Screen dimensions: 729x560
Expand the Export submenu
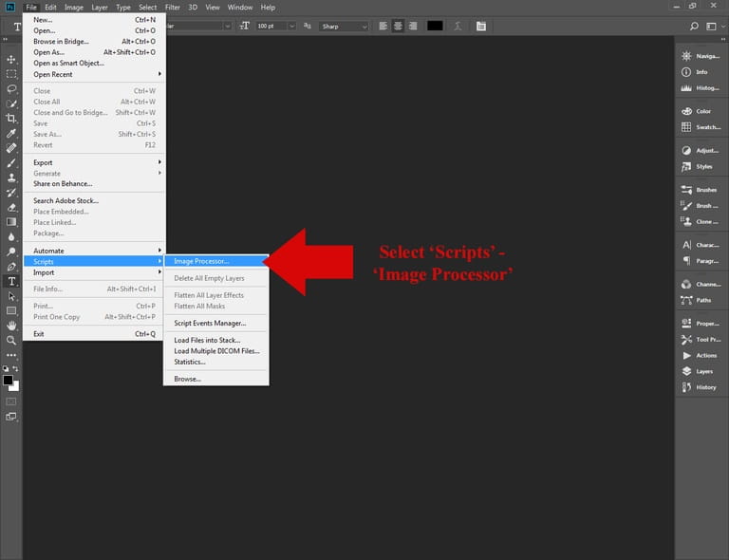pos(93,162)
